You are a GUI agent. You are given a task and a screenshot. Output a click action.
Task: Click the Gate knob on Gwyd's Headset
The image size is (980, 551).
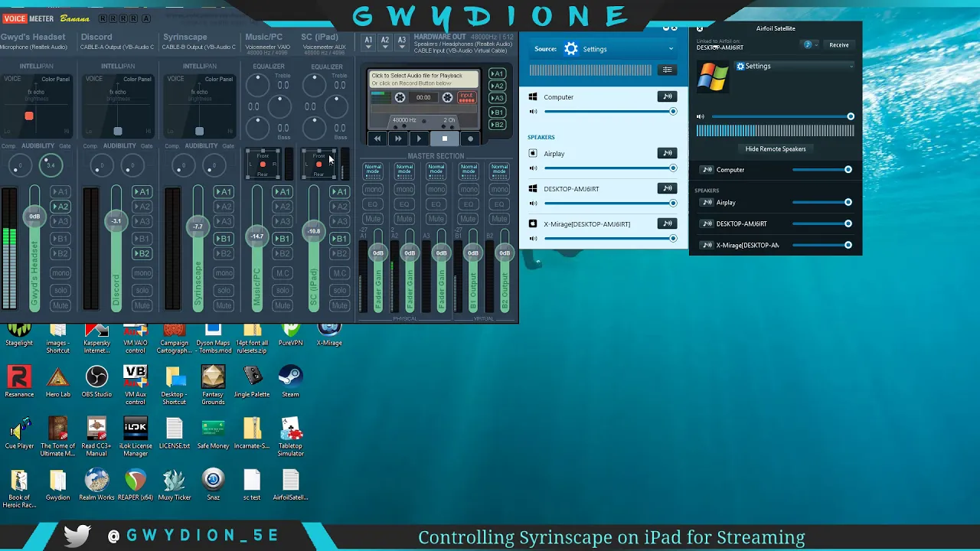[50, 165]
